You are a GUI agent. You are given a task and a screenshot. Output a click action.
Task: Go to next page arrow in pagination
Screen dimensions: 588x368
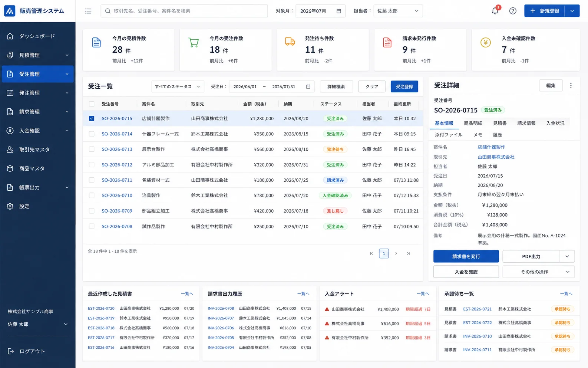[396, 253]
